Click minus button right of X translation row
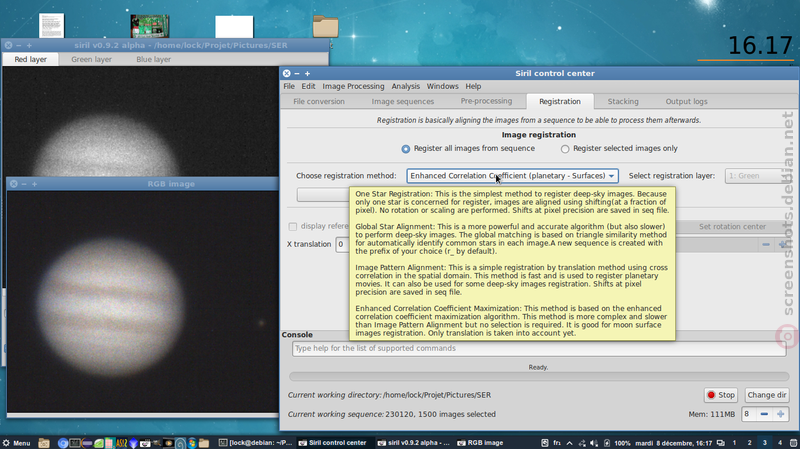This screenshot has width=800, height=449. coord(766,244)
